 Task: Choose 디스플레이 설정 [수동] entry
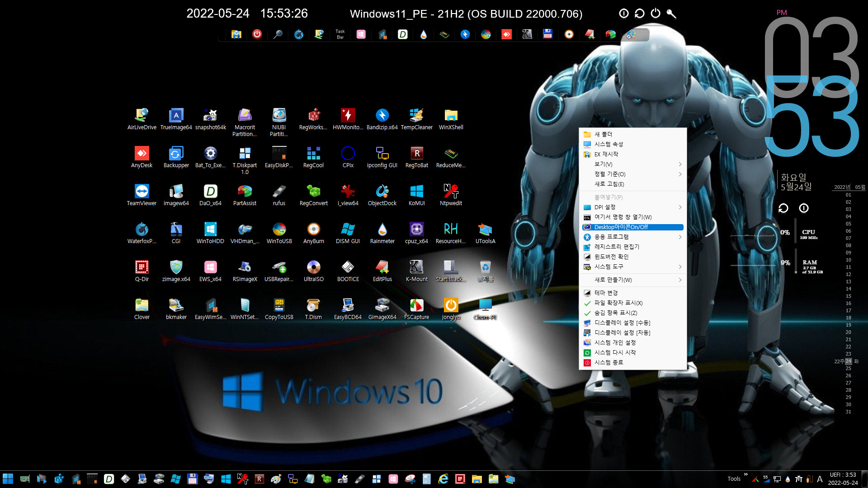(x=633, y=323)
